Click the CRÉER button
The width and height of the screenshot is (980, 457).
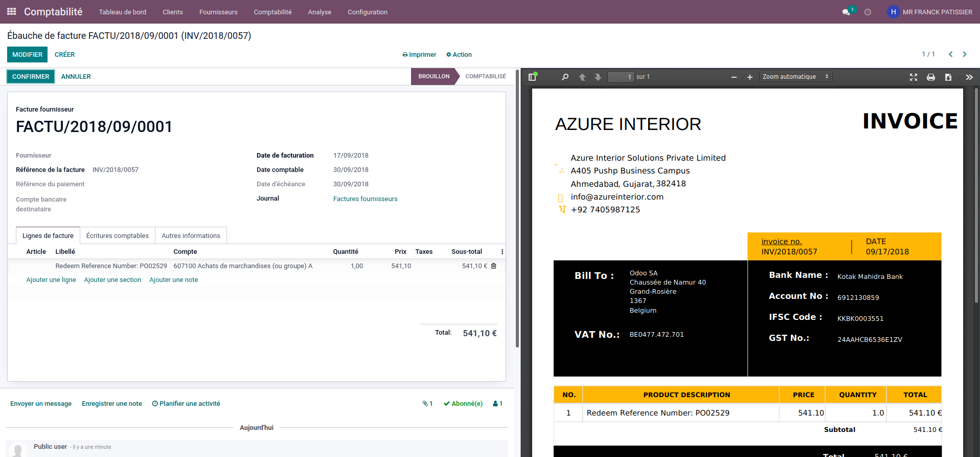point(64,55)
